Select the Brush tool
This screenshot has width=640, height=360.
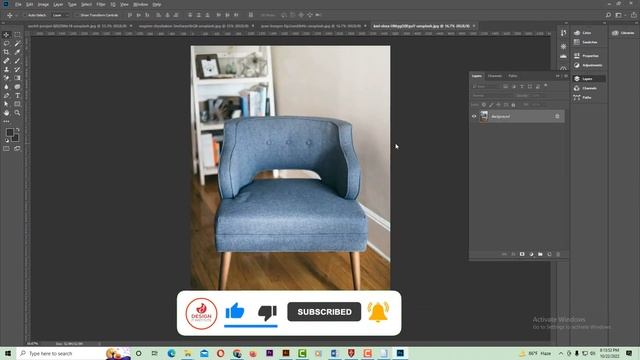pyautogui.click(x=17, y=61)
